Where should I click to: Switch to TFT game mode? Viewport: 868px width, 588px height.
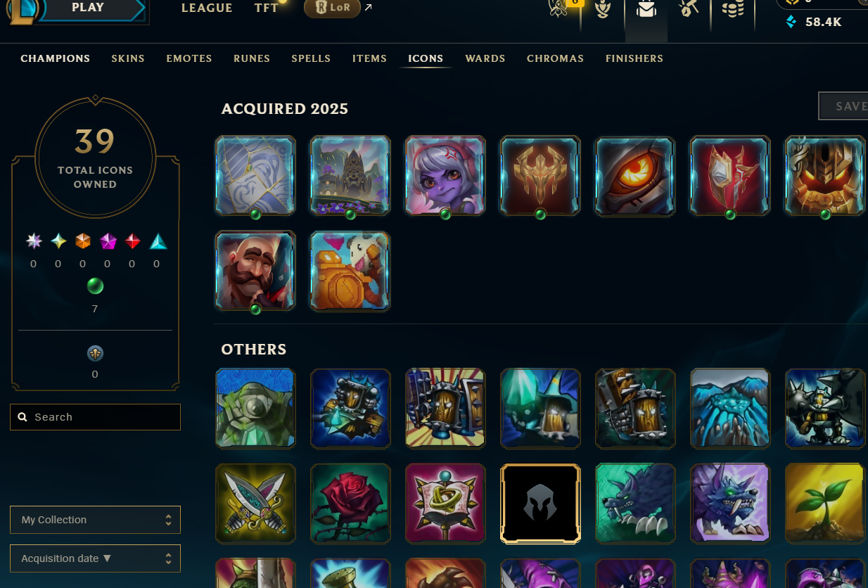pos(267,8)
